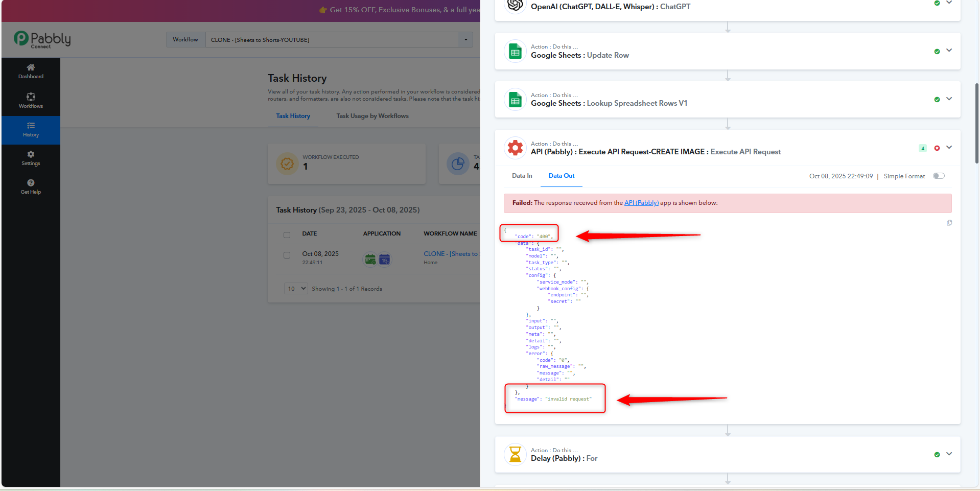Check the select-all checkbox in table header
Screen dimensions: 980x491
(x=287, y=235)
